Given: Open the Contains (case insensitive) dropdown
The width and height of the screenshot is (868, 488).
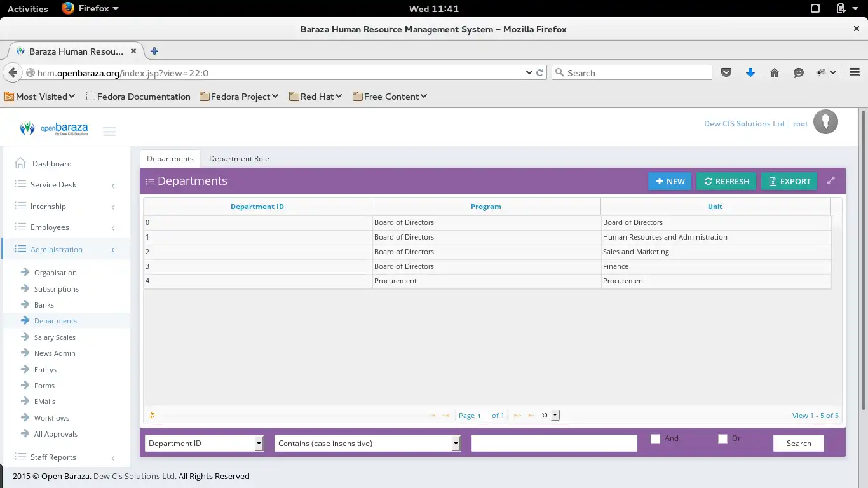Looking at the screenshot, I should [455, 443].
